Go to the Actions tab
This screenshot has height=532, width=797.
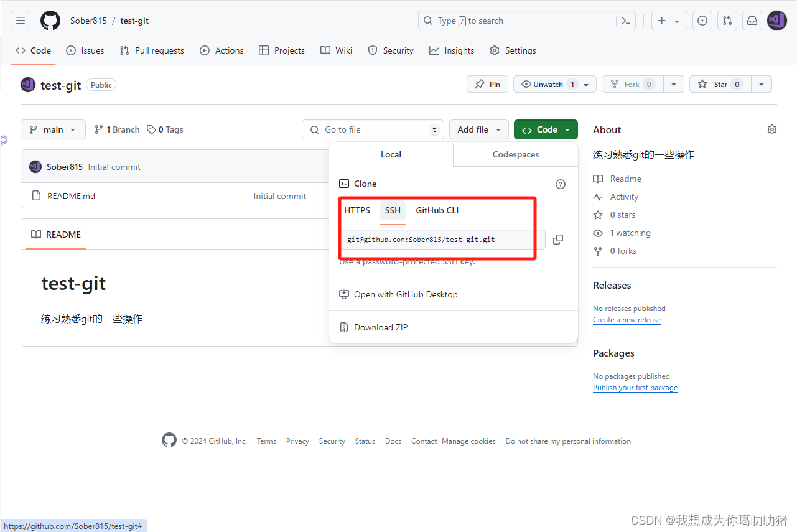coord(221,50)
